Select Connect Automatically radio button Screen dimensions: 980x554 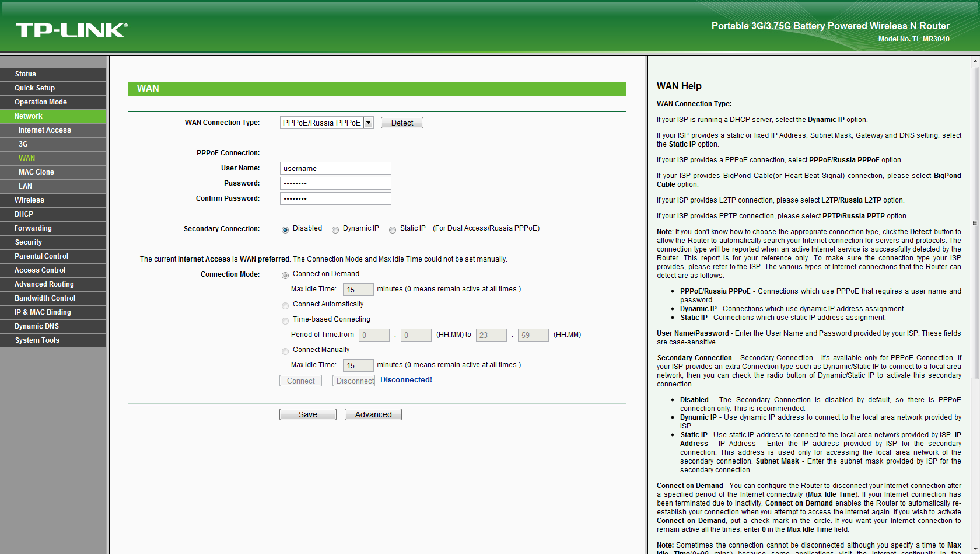(285, 305)
